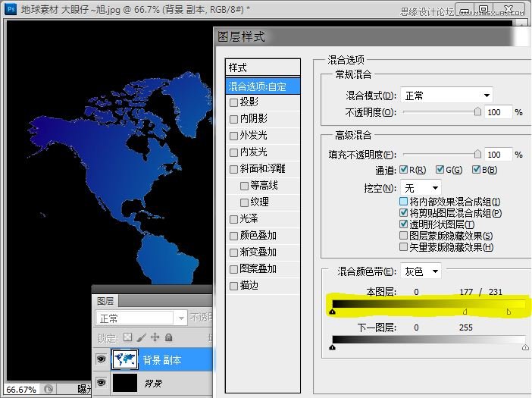Click lock image pixels brush icon
Screen dimensions: 532x398
pyautogui.click(x=142, y=337)
